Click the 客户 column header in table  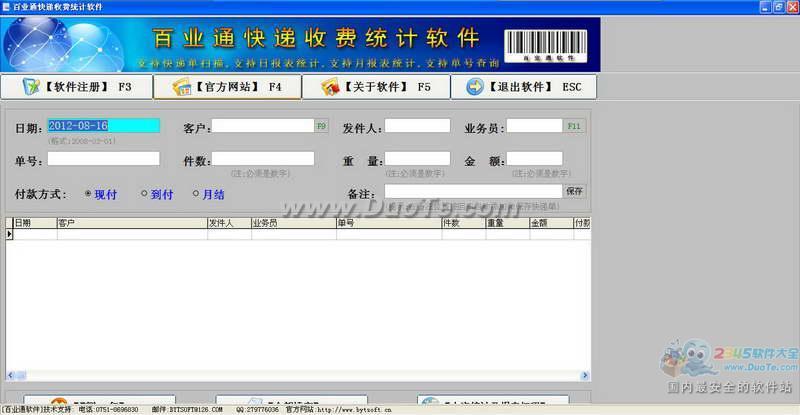(132, 223)
